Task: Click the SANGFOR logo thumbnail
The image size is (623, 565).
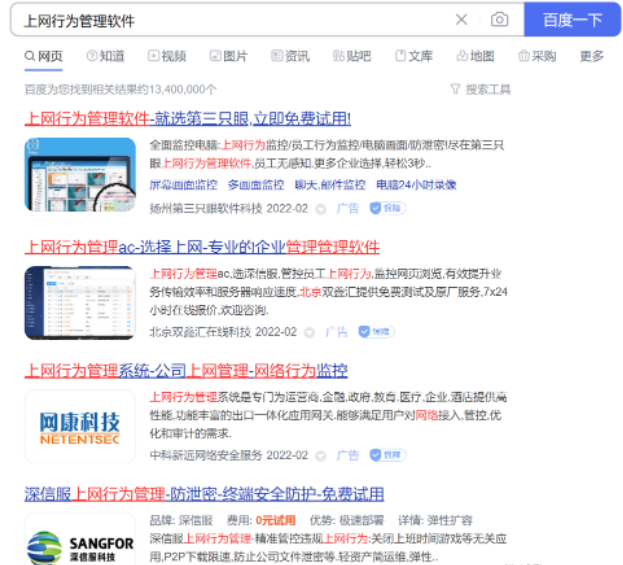Action: point(79,541)
